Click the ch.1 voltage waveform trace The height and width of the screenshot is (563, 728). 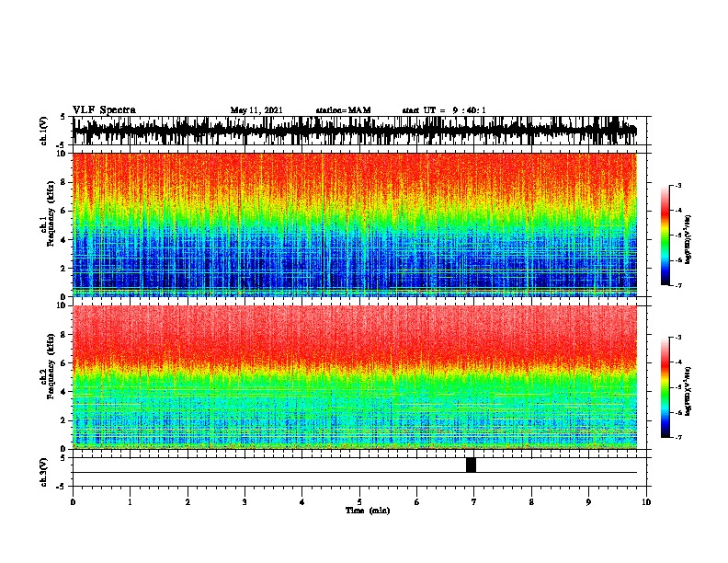[x=354, y=131]
